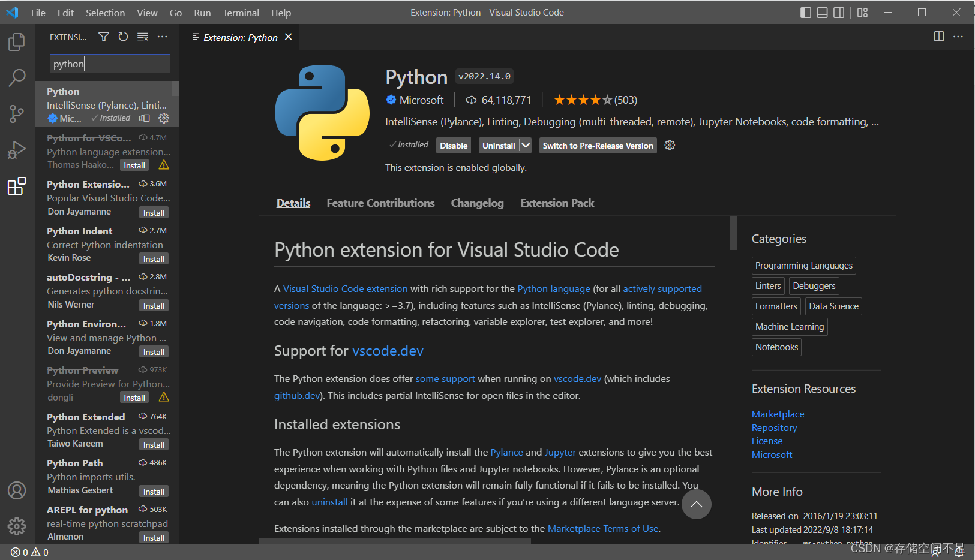Switch to Changelog tab
Screen dimensions: 975x560
[478, 203]
